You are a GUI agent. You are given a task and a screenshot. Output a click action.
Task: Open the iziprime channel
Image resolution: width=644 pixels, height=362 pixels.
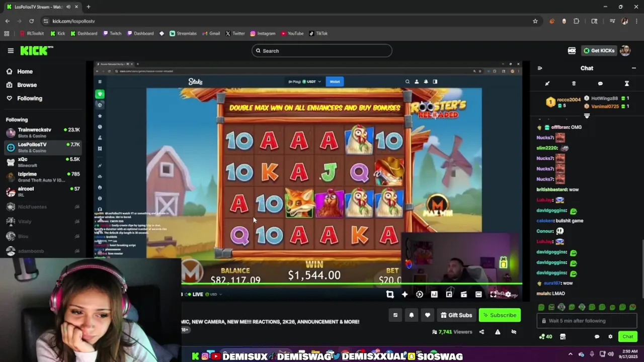point(43,176)
